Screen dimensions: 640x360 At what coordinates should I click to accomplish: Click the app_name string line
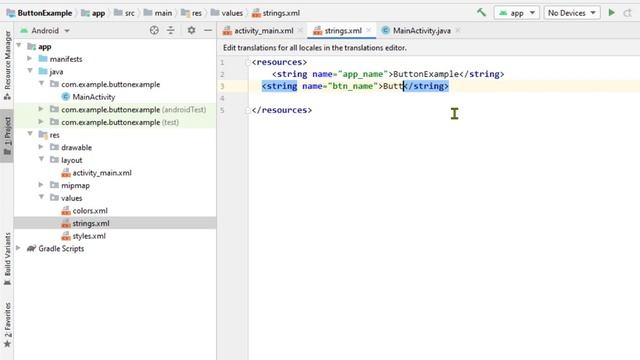coord(388,74)
